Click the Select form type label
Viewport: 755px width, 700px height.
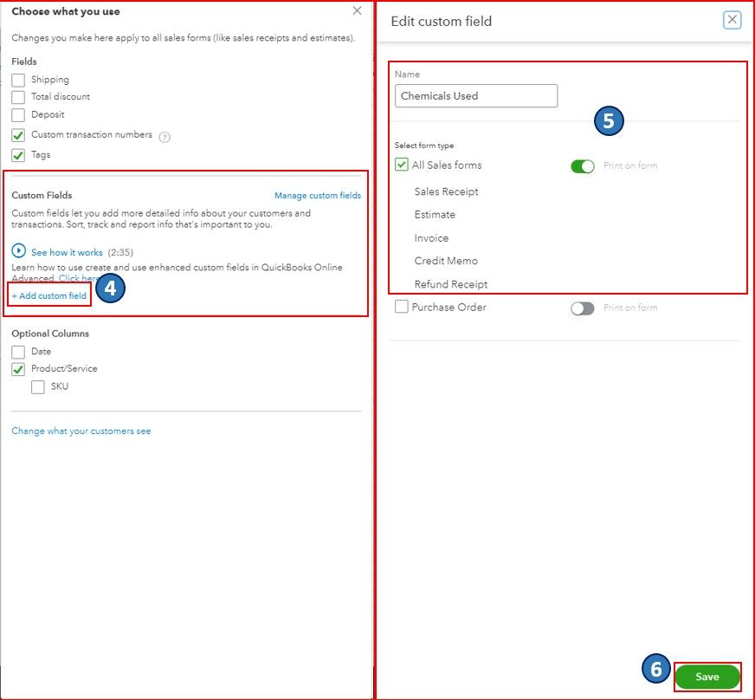(424, 145)
